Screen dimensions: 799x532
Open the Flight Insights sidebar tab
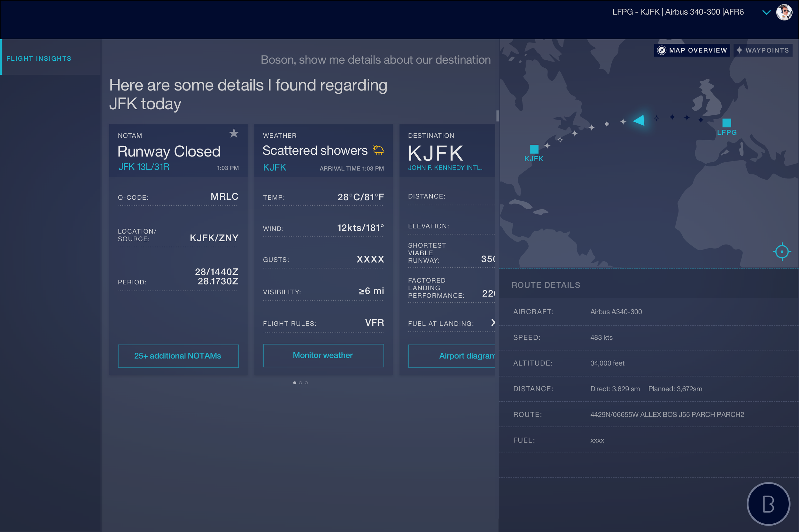39,58
